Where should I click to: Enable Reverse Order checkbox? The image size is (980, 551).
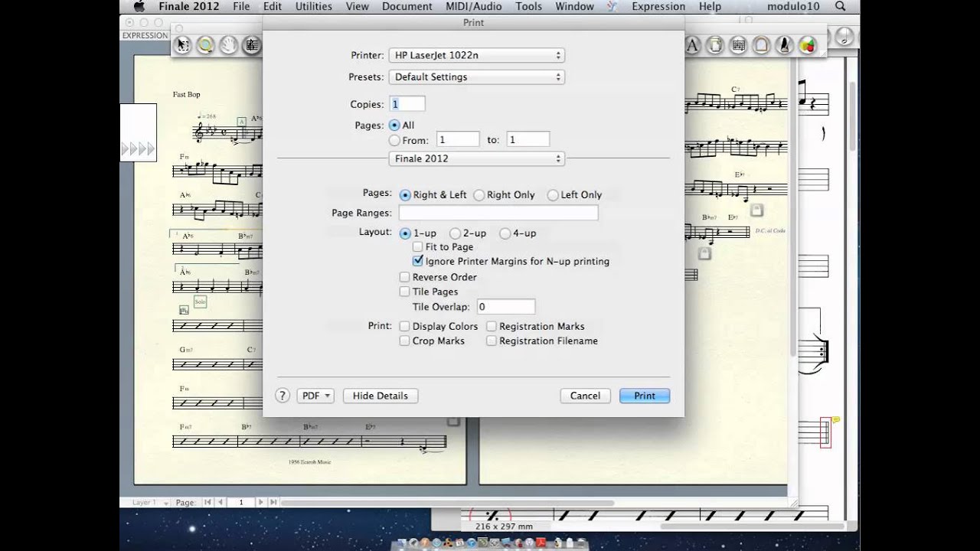click(x=404, y=277)
